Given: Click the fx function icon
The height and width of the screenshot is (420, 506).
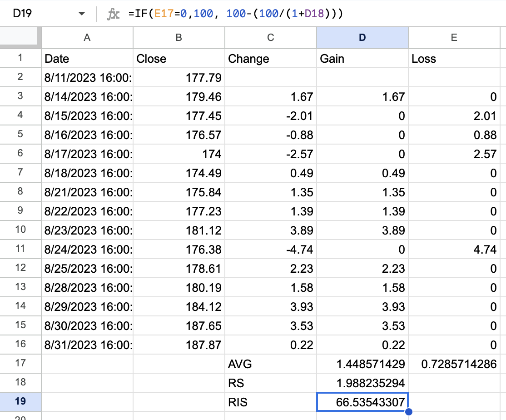Looking at the screenshot, I should coord(113,14).
